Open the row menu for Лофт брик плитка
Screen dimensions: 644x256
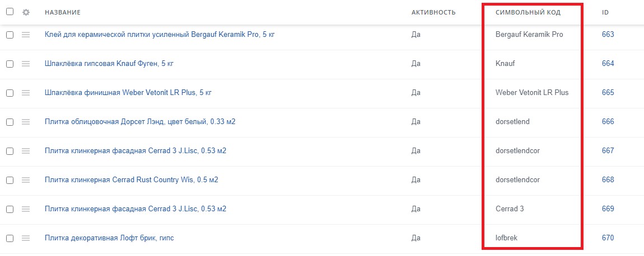click(26, 238)
